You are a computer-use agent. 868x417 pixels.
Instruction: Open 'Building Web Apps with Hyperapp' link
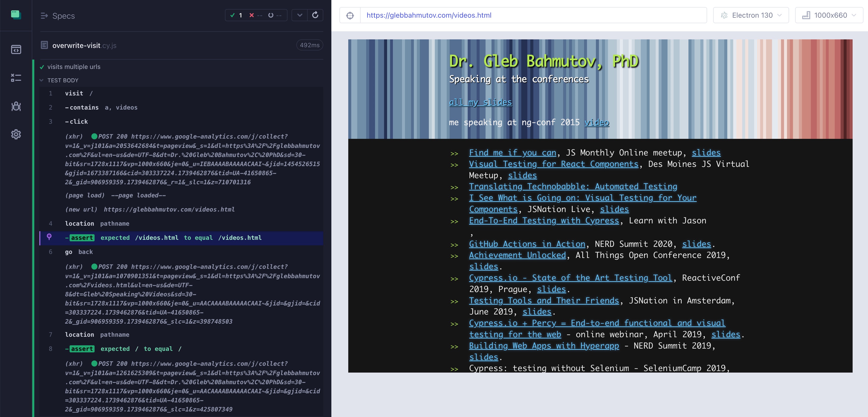click(x=544, y=346)
